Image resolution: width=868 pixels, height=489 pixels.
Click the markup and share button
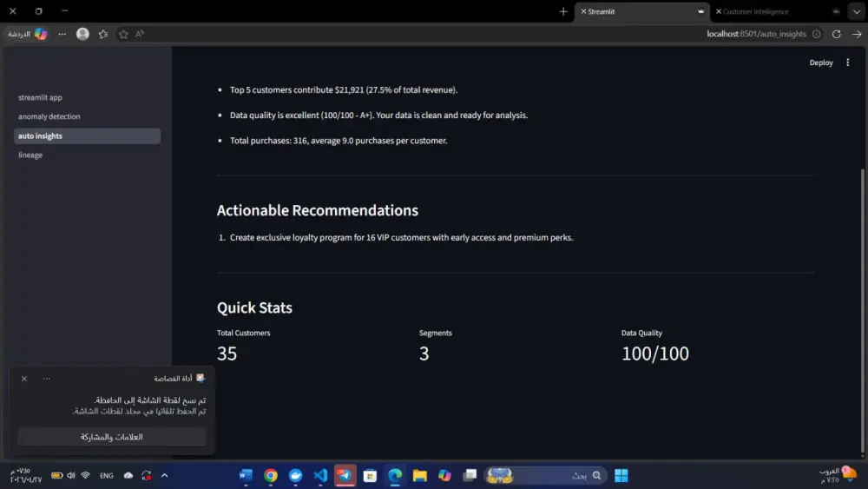point(112,437)
